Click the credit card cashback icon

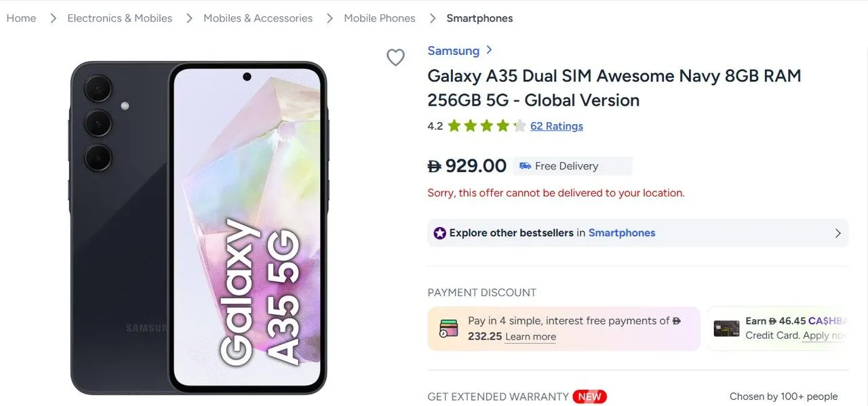(726, 328)
